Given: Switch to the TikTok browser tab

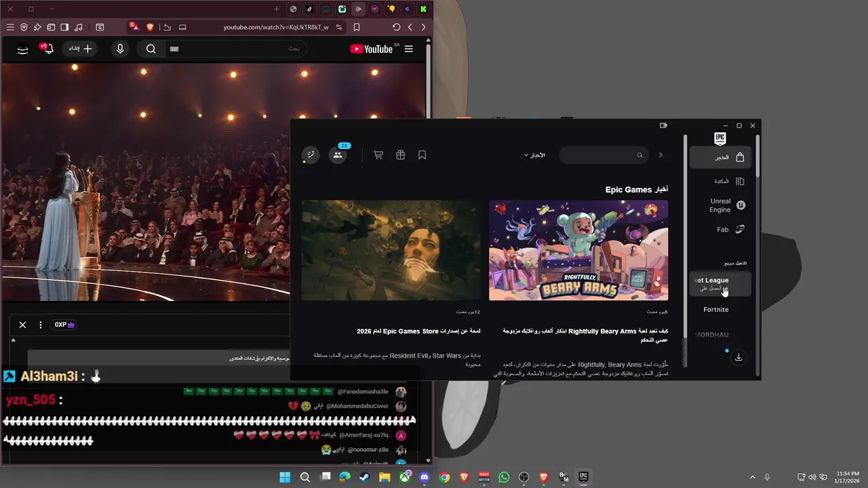Looking at the screenshot, I should coord(309,9).
